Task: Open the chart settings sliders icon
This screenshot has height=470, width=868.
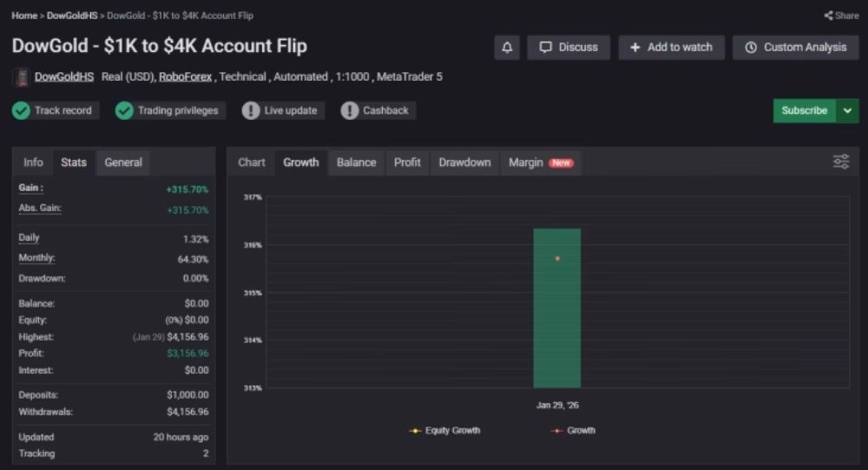Action: point(841,162)
